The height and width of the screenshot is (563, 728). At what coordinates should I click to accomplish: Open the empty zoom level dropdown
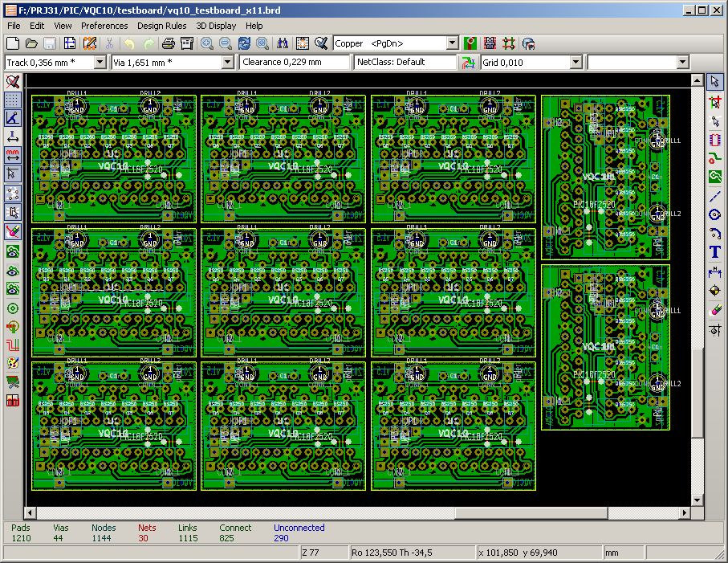coord(682,63)
